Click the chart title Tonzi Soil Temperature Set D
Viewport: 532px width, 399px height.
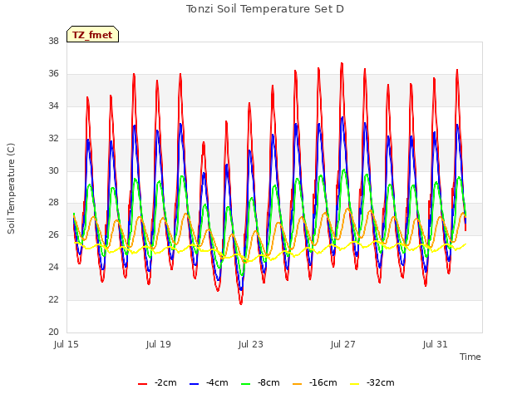pos(265,9)
